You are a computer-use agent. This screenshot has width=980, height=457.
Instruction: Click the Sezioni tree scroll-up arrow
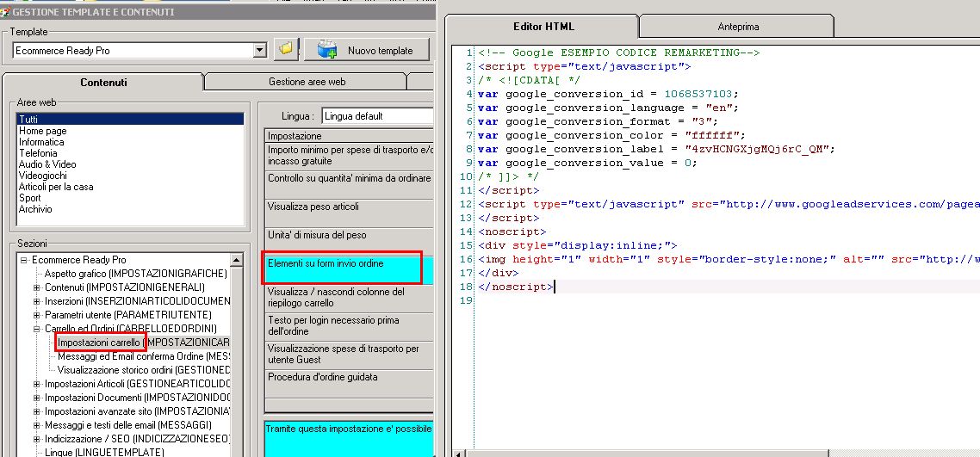point(237,260)
